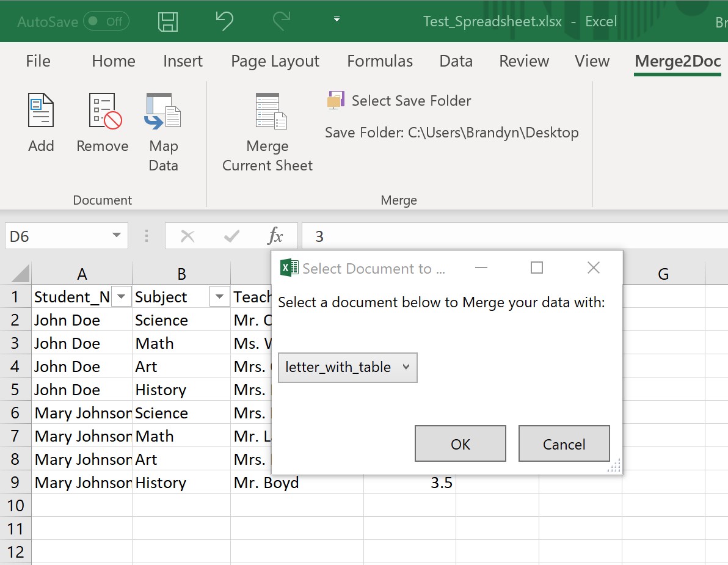Click the cell containing 3.5
The height and width of the screenshot is (565, 728).
click(x=409, y=483)
